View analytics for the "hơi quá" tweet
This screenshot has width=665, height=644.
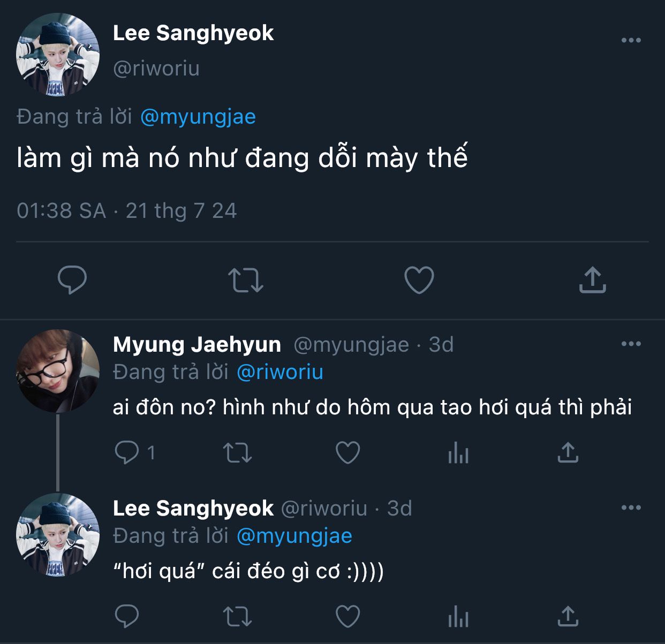click(458, 617)
